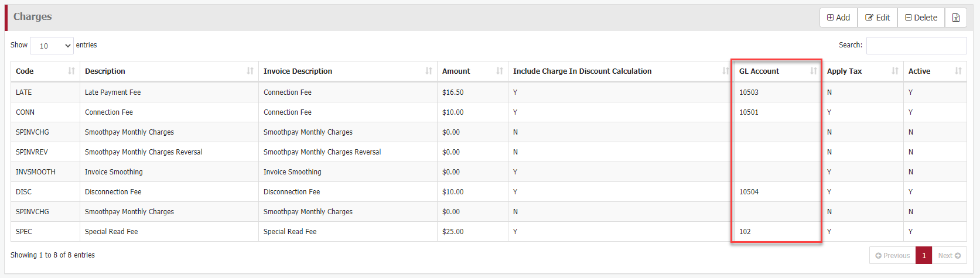The width and height of the screenshot is (980, 278).
Task: Click the Add charge button
Action: pos(838,18)
